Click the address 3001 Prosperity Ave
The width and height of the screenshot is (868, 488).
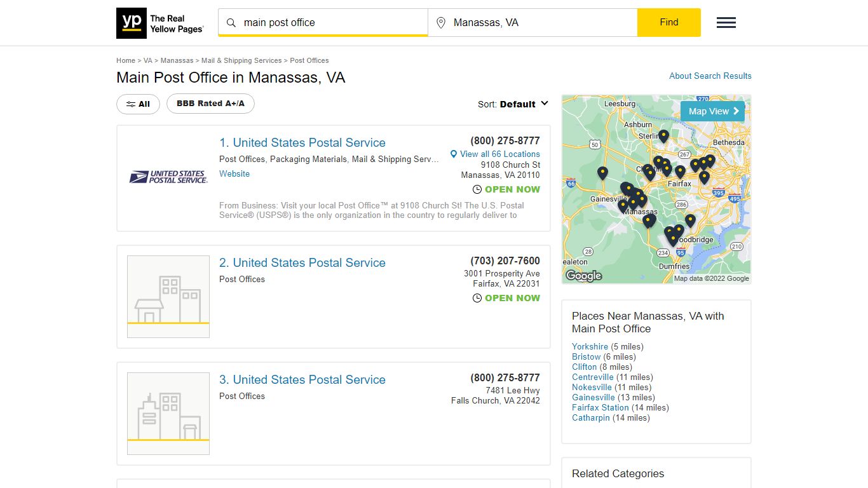(502, 274)
